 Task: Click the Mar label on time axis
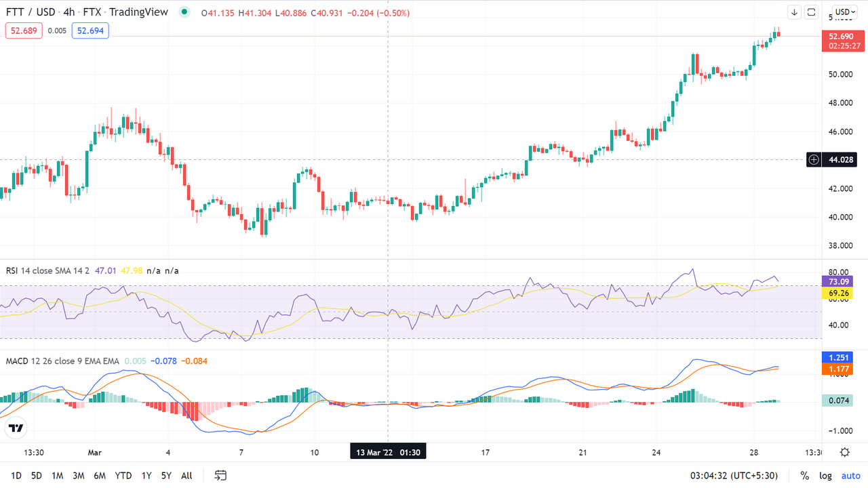[94, 452]
